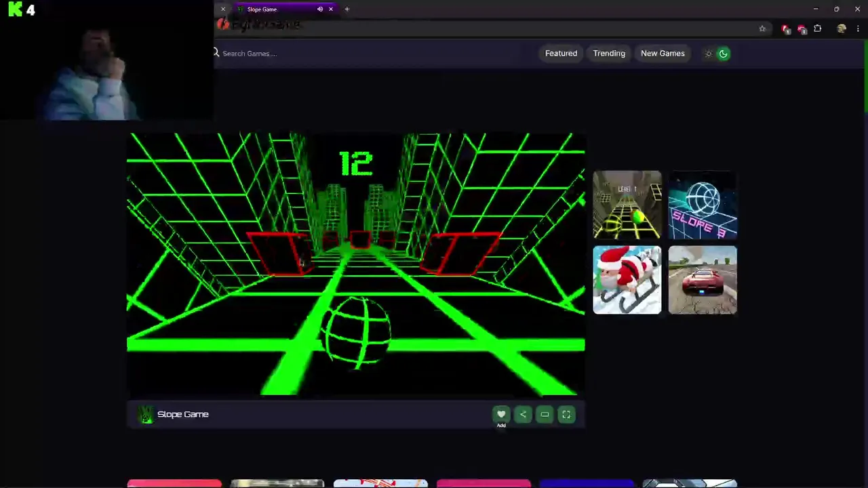
Task: Open the Slope 3 game thumbnail
Action: (x=703, y=205)
